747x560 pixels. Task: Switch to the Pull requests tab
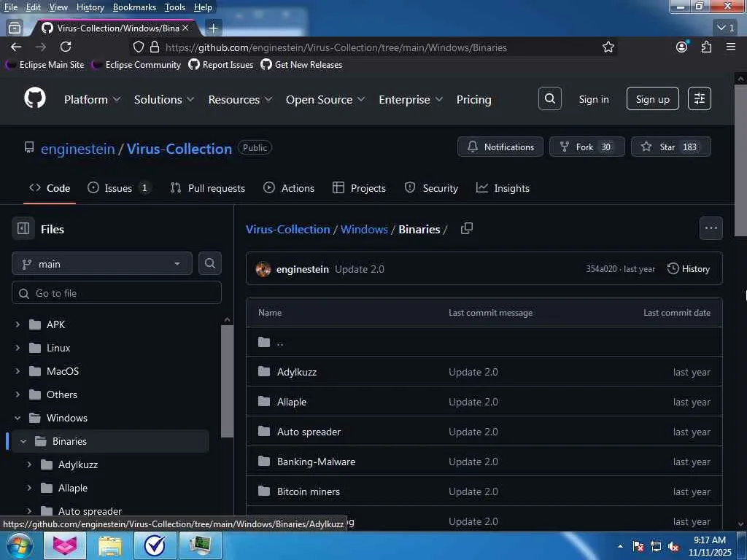click(x=208, y=188)
